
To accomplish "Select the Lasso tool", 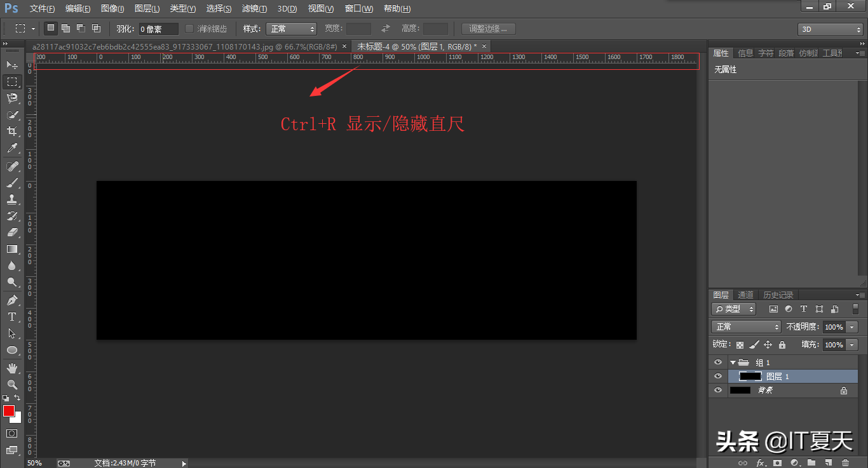I will click(11, 98).
